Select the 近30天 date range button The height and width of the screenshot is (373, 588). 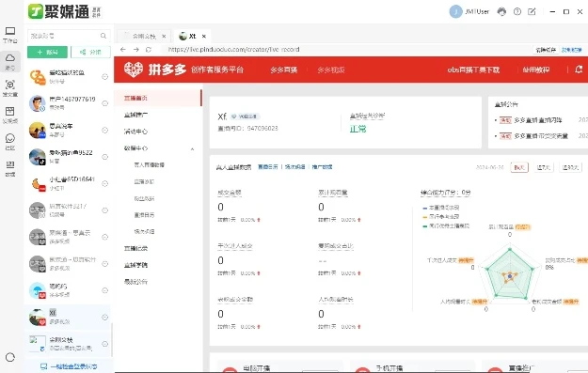(x=570, y=167)
